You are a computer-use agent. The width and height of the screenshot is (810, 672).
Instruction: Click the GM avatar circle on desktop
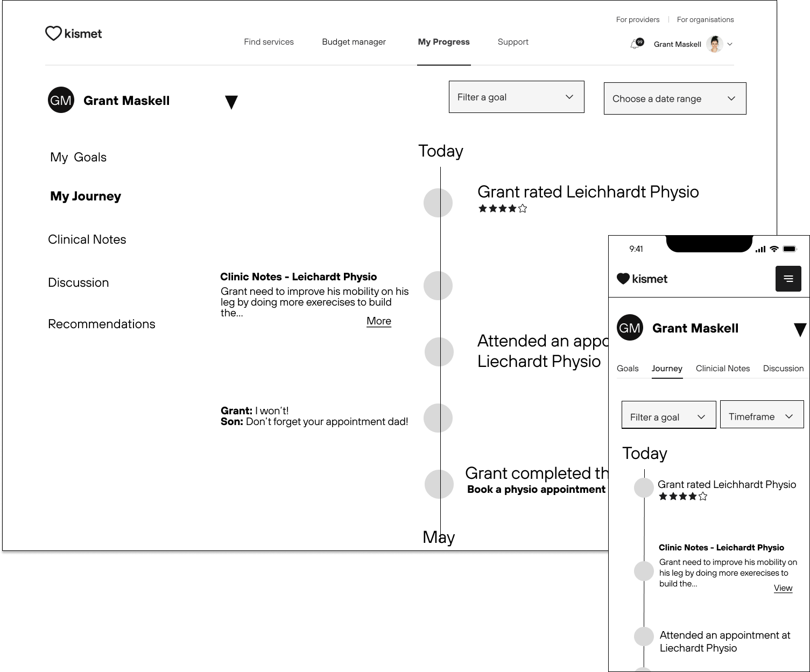[x=61, y=101]
